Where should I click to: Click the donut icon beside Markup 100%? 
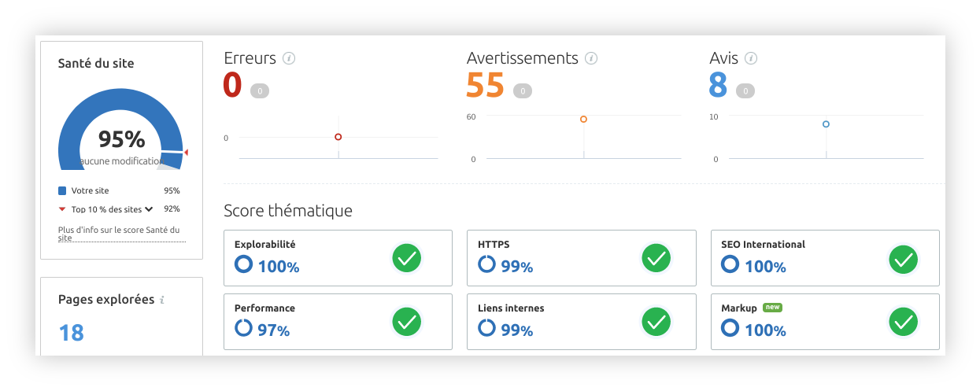[730, 328]
